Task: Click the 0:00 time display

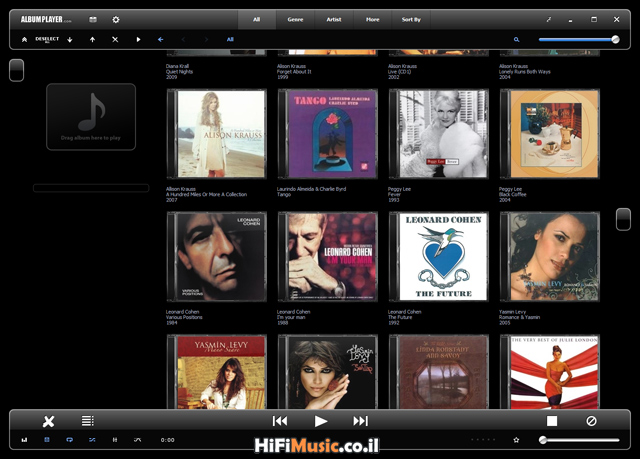Action: coord(167,440)
